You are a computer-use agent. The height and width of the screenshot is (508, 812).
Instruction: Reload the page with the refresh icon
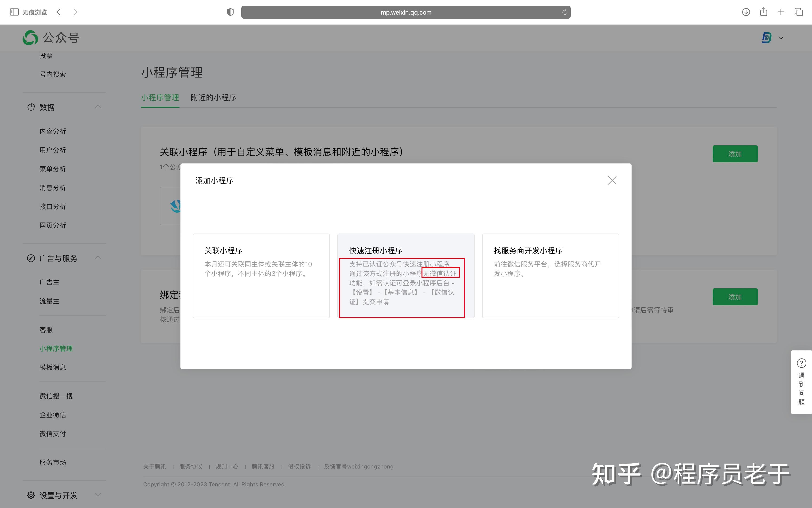pyautogui.click(x=565, y=12)
